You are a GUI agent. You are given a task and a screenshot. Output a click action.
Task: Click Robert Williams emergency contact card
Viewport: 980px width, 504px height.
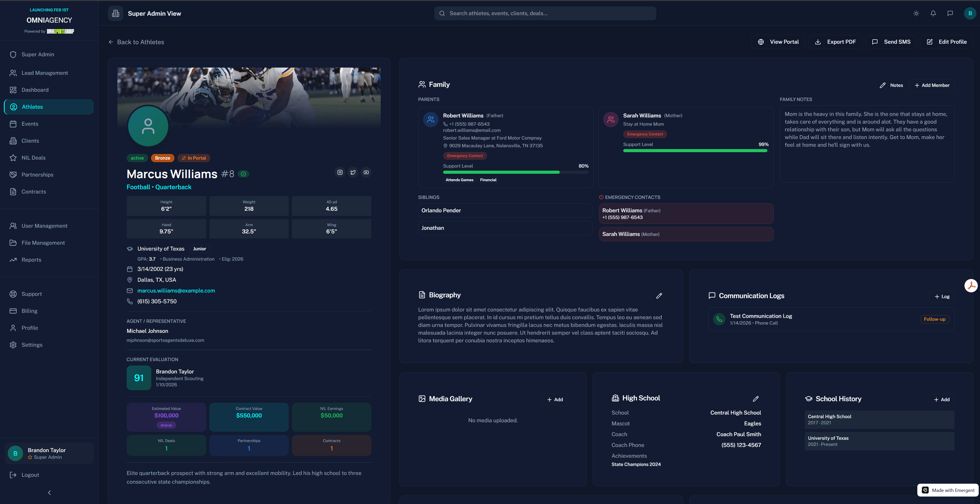point(686,214)
